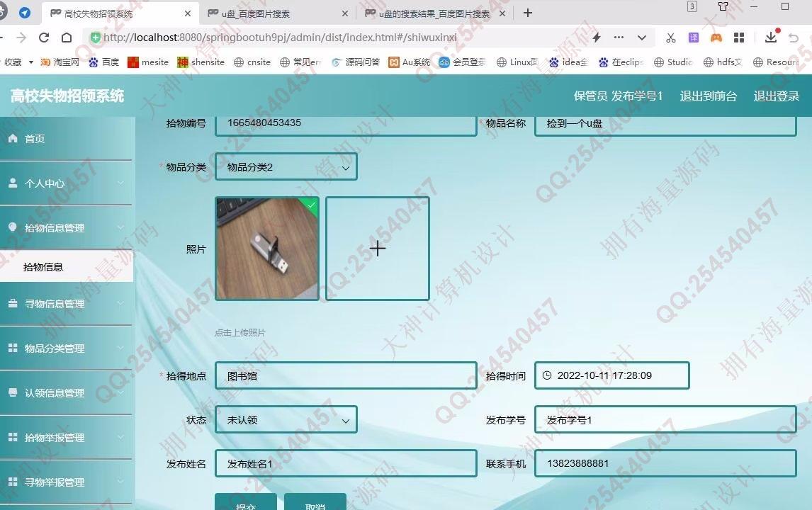Click 保管员 发布学号1 user label
812x510 pixels.
(618, 96)
